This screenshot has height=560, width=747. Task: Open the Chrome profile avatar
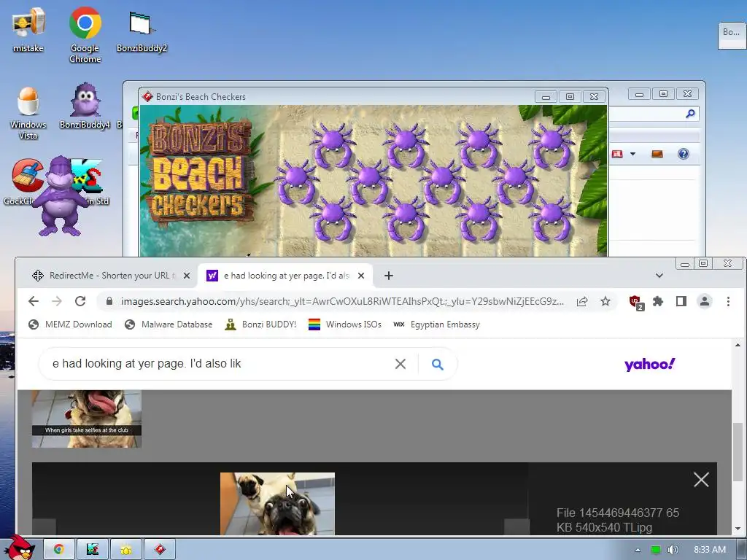point(705,301)
